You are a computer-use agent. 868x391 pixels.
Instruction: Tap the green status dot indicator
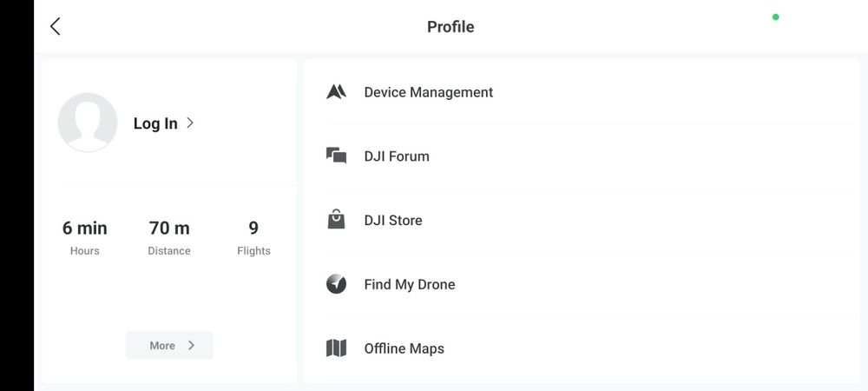pyautogui.click(x=775, y=17)
